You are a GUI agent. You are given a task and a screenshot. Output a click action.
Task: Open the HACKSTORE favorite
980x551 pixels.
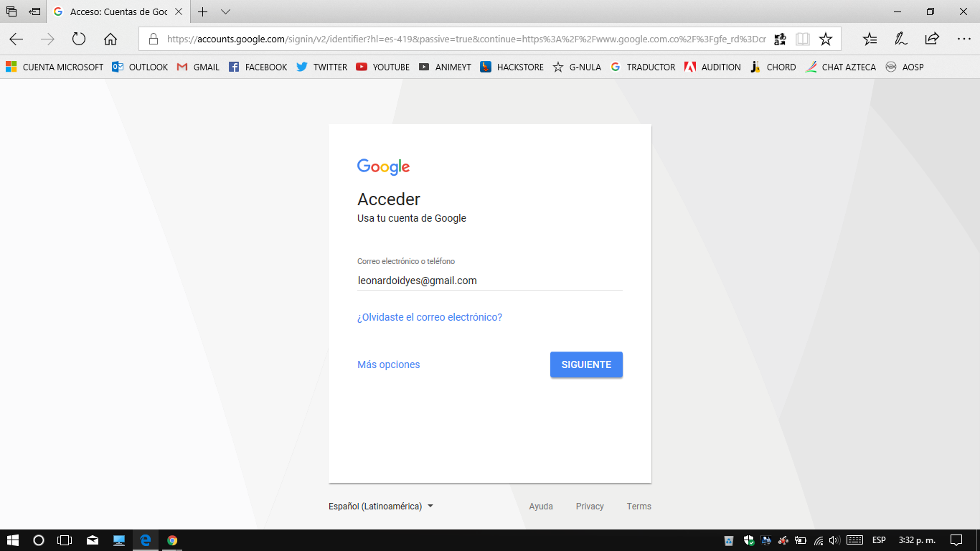(512, 67)
